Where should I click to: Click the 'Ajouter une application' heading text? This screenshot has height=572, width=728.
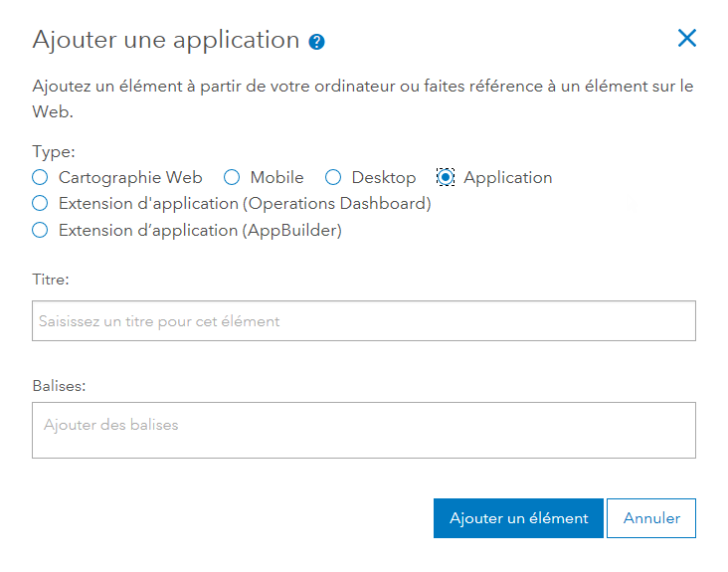coord(166,40)
